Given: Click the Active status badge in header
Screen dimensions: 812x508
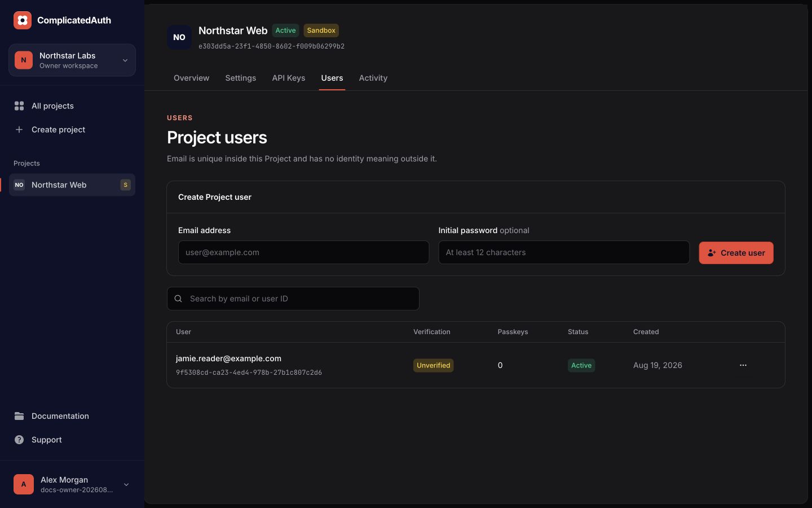Looking at the screenshot, I should pos(285,30).
